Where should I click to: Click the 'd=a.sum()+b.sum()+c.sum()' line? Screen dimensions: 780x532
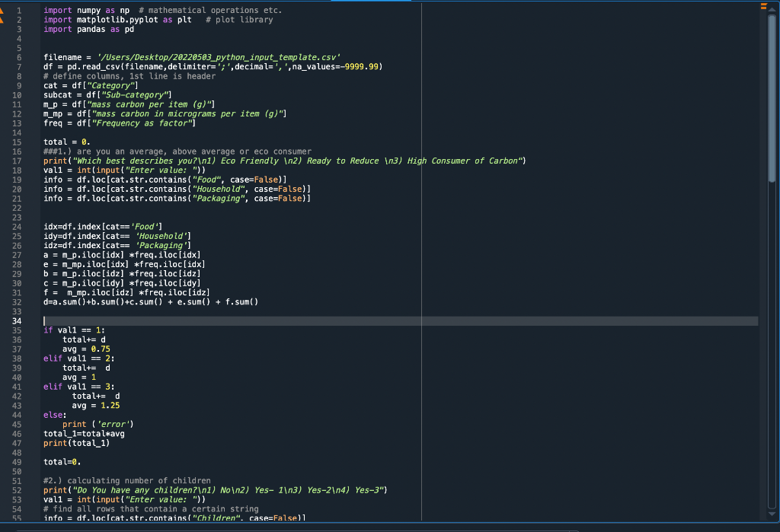coord(151,303)
